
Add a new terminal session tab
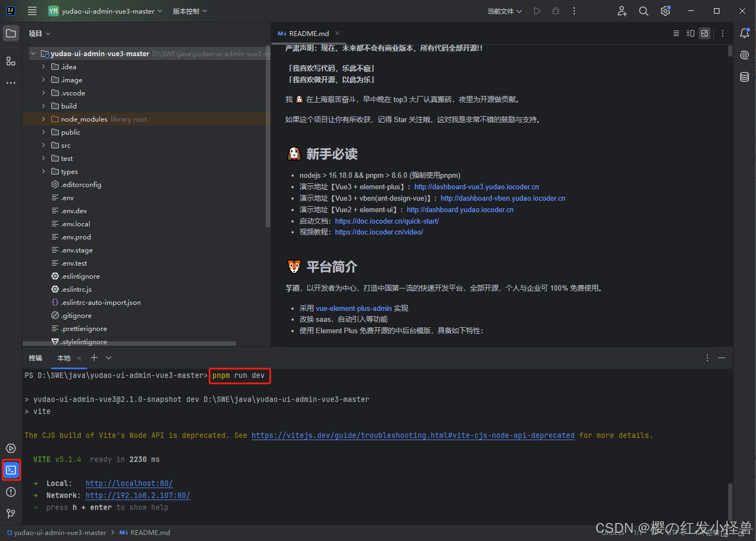click(94, 358)
